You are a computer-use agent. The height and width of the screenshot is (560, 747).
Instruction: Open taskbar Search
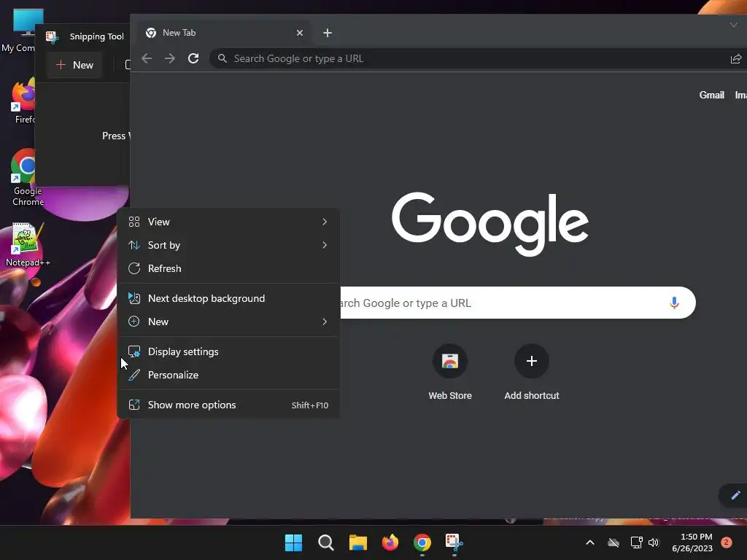326,542
